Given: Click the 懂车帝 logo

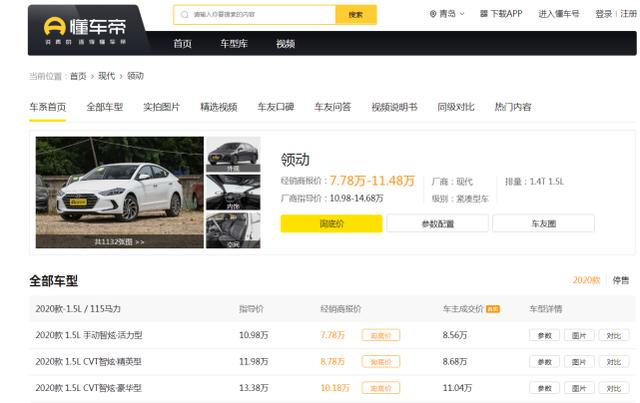Looking at the screenshot, I should click(x=85, y=30).
